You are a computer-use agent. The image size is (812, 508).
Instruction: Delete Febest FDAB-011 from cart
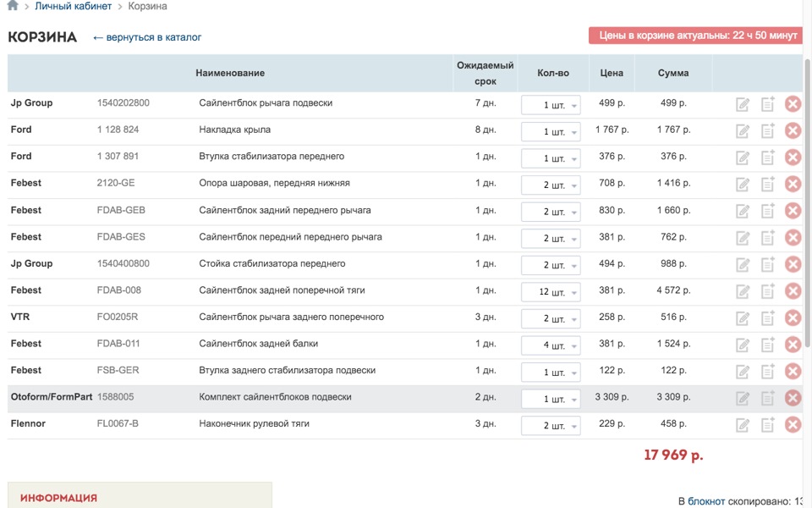793,345
